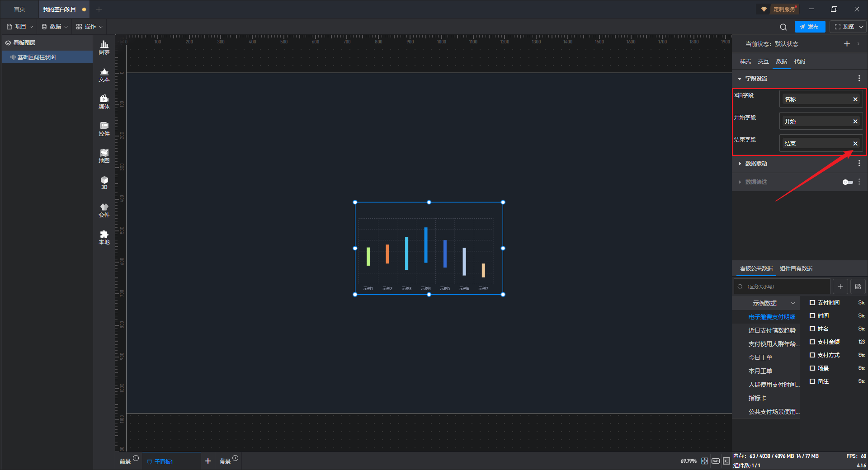Select 今日工单 dataset
The image size is (868, 470).
pyautogui.click(x=760, y=358)
